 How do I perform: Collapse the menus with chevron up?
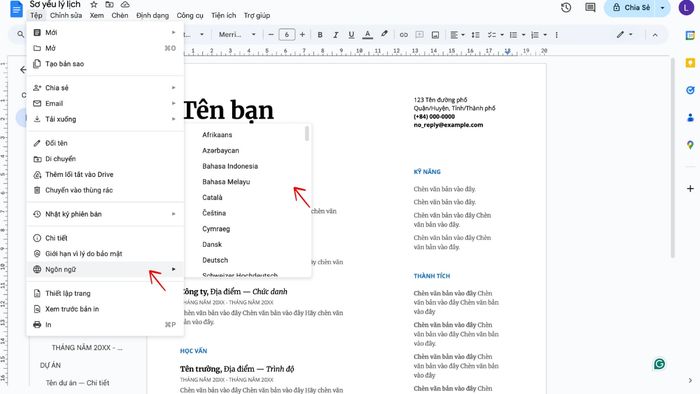tap(655, 35)
